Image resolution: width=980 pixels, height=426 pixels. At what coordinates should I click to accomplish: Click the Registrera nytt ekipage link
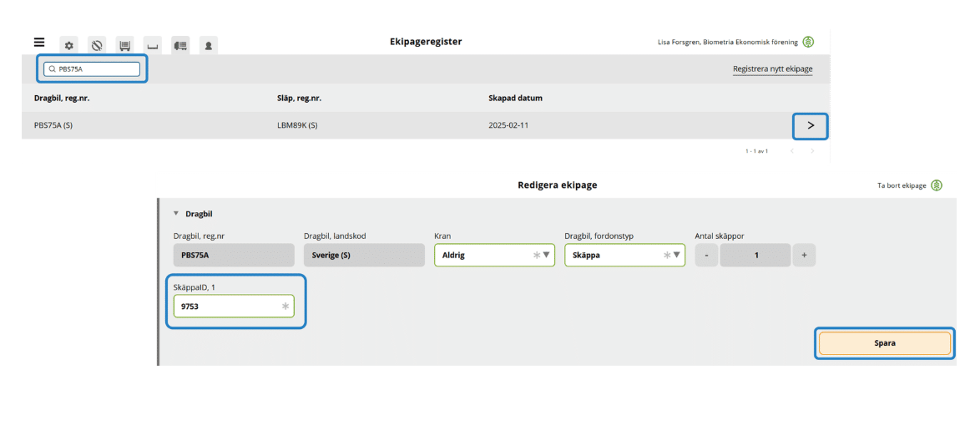pos(772,69)
